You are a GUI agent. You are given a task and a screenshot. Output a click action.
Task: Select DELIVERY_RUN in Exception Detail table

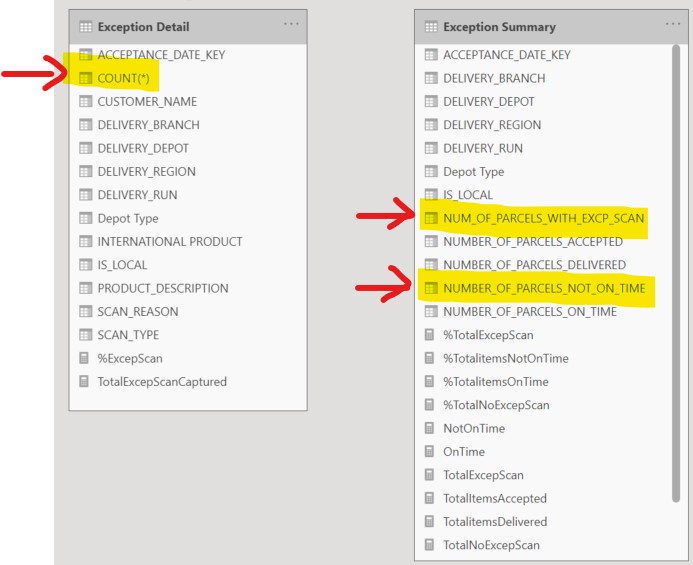pos(137,195)
